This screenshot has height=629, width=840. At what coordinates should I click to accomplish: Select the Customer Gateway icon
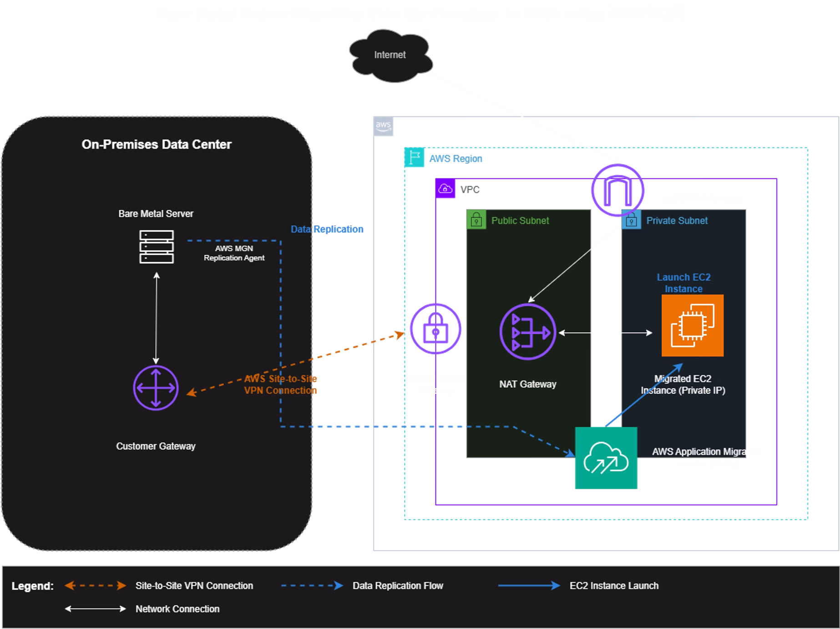point(156,388)
